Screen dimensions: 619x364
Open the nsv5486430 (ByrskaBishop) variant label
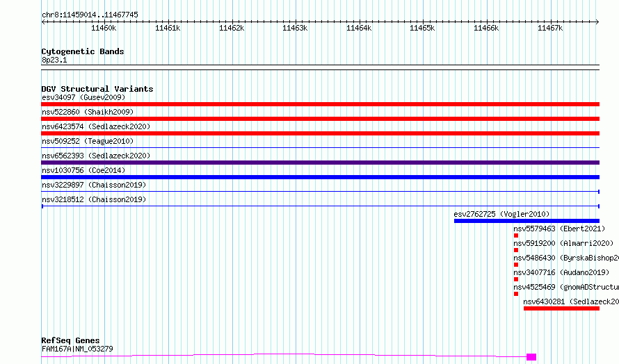tap(566, 258)
